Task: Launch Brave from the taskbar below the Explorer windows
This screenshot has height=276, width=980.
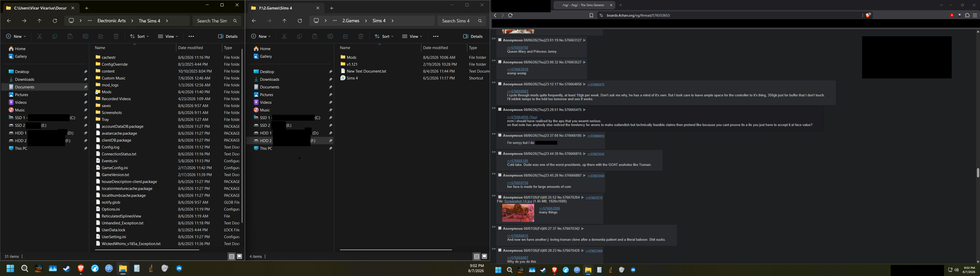Action: 81,268
